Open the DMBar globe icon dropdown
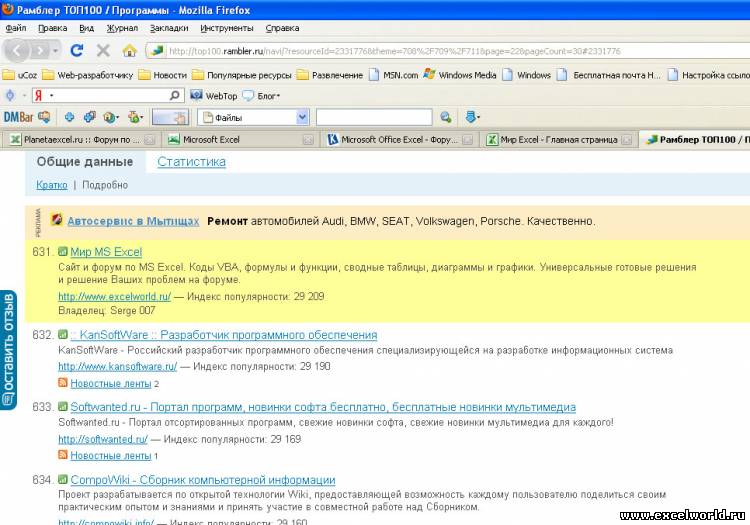The height and width of the screenshot is (525, 750). point(111,117)
